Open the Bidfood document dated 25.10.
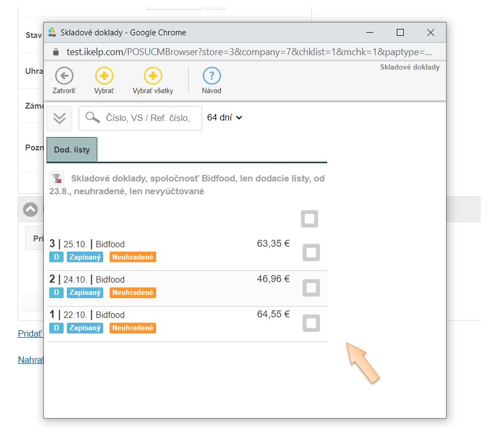Viewport: 492px width, 448px height. [110, 245]
